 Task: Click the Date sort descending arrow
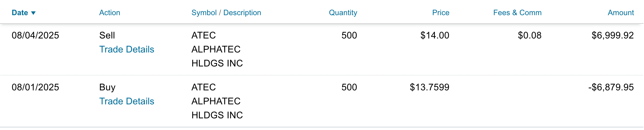point(33,13)
